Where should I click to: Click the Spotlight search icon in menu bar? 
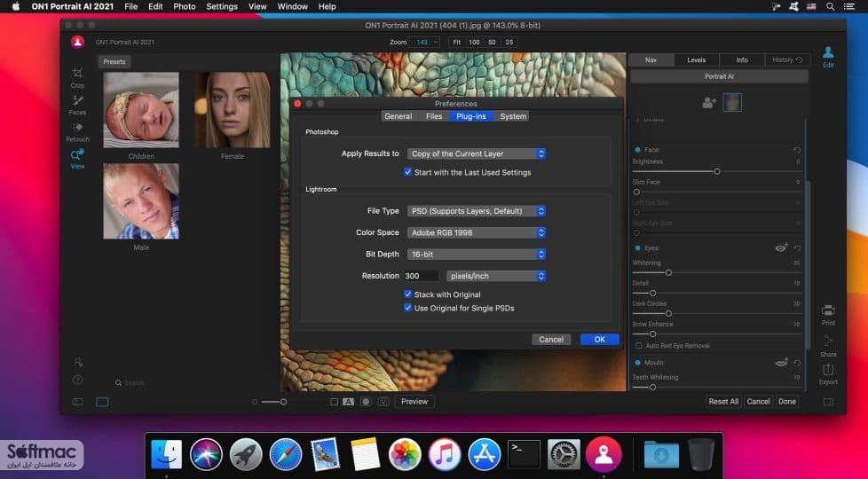click(x=831, y=6)
